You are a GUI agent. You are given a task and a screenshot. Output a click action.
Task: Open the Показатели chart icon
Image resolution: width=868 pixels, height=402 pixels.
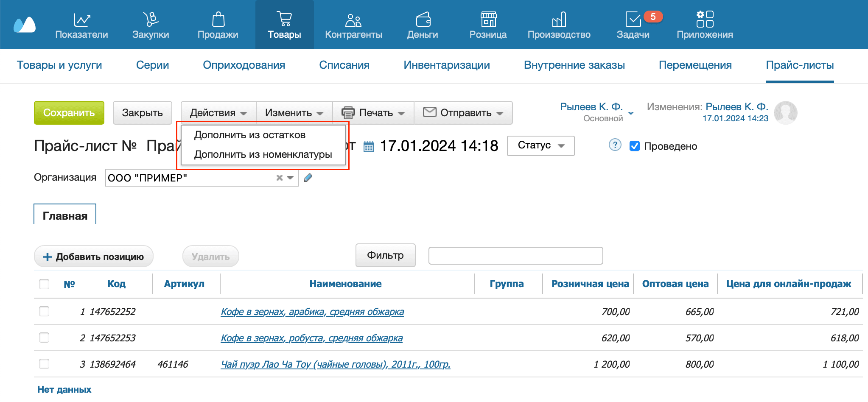(81, 20)
